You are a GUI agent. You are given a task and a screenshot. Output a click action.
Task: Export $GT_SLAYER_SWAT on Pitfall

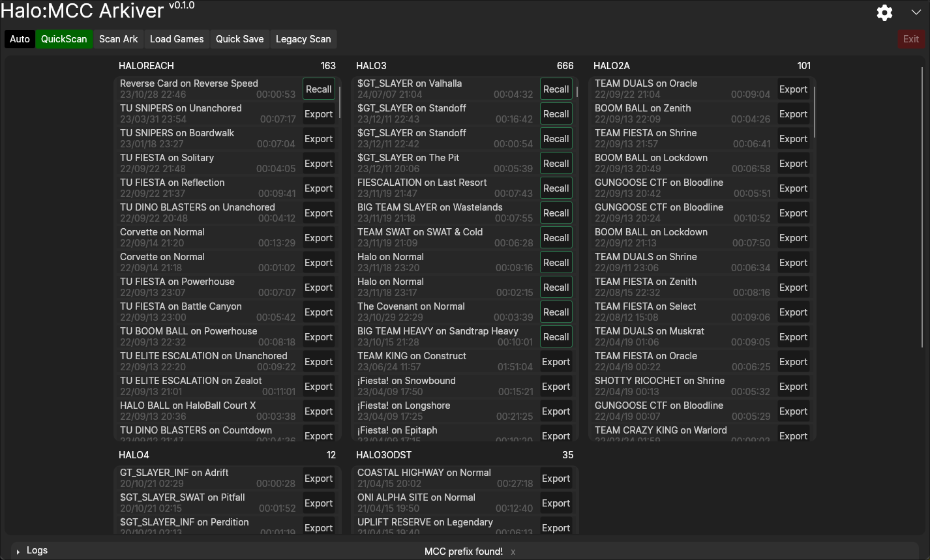[319, 503]
